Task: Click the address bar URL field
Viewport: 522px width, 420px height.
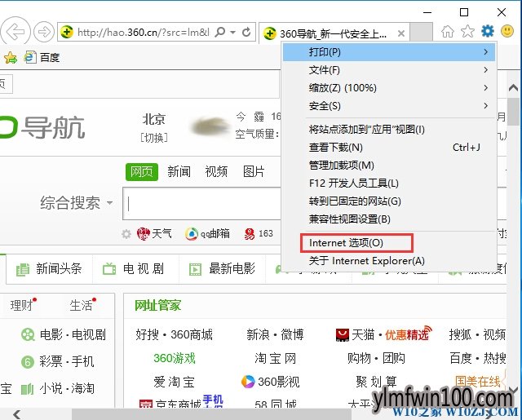Action: click(x=144, y=33)
